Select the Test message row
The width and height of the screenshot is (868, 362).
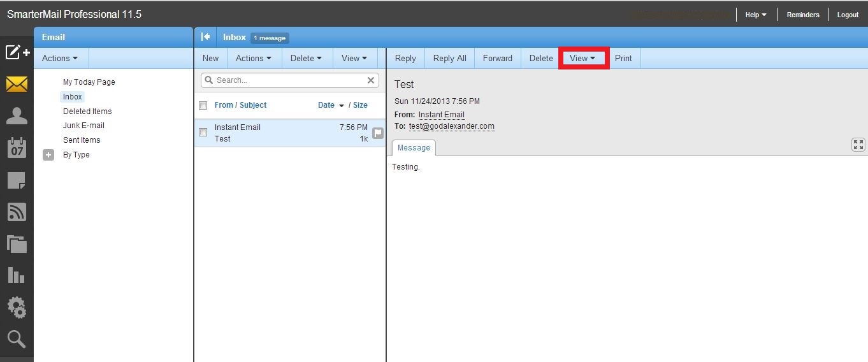(290, 133)
